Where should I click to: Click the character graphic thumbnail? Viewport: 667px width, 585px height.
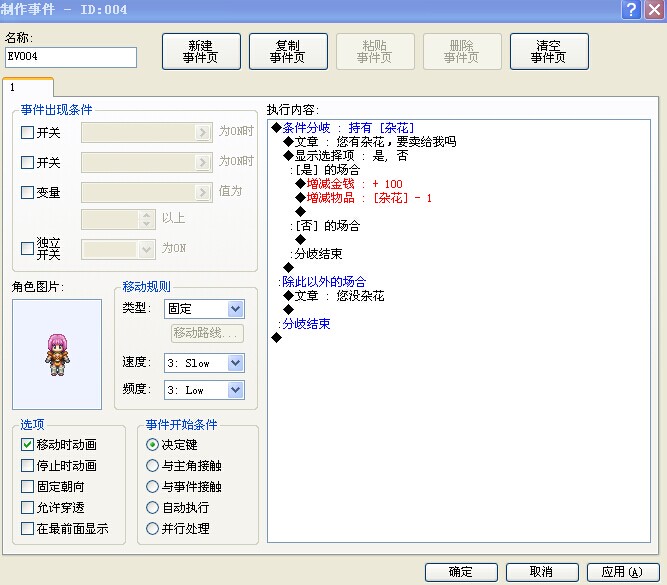[x=57, y=354]
